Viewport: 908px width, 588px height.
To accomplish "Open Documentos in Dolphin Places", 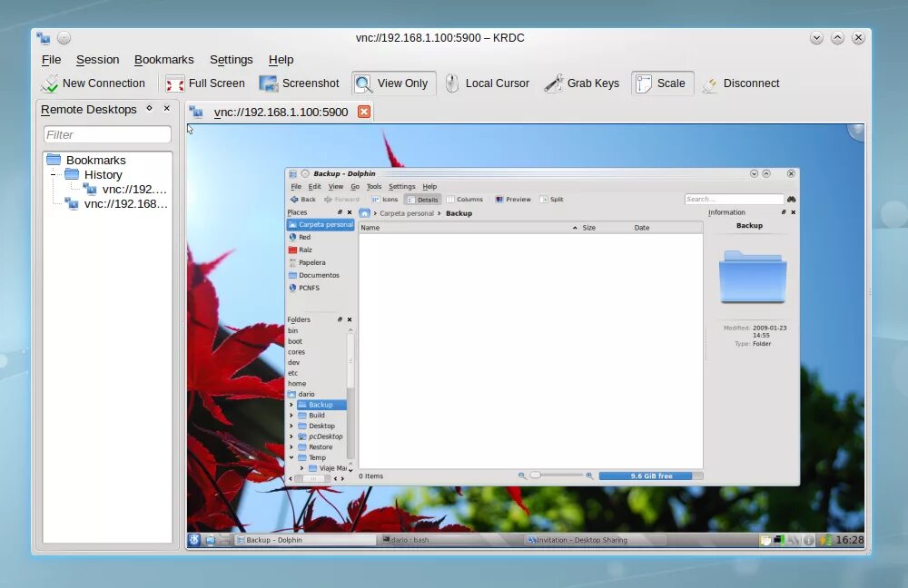I will 319,276.
